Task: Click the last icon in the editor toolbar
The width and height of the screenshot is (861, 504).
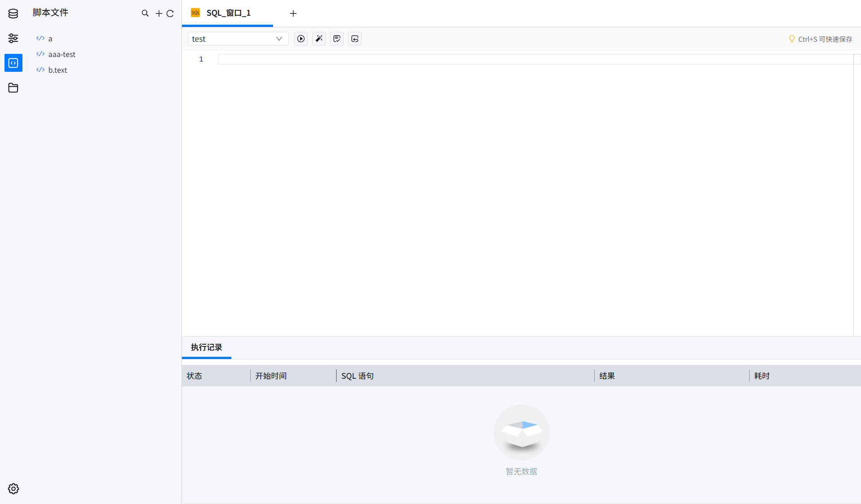Action: pyautogui.click(x=355, y=39)
